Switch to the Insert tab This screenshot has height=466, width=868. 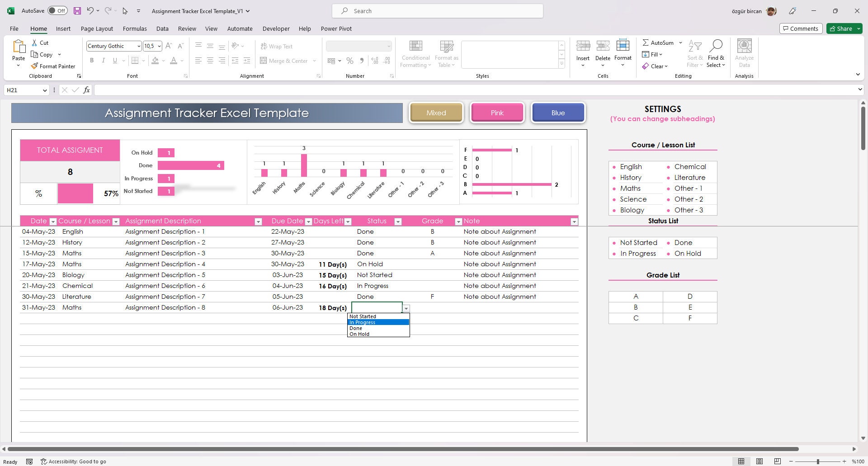(x=63, y=28)
